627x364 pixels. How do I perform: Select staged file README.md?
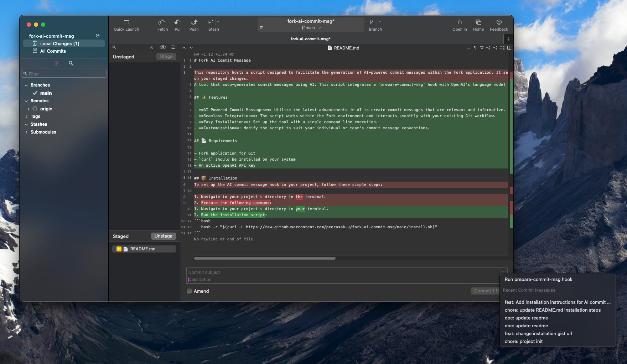pyautogui.click(x=144, y=249)
